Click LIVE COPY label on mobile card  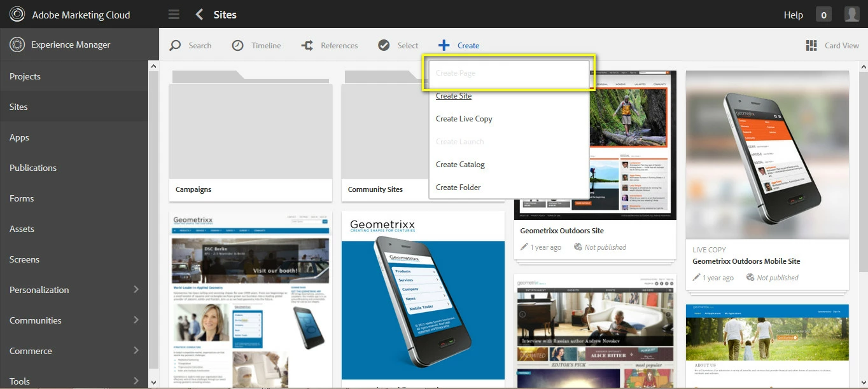pyautogui.click(x=710, y=250)
